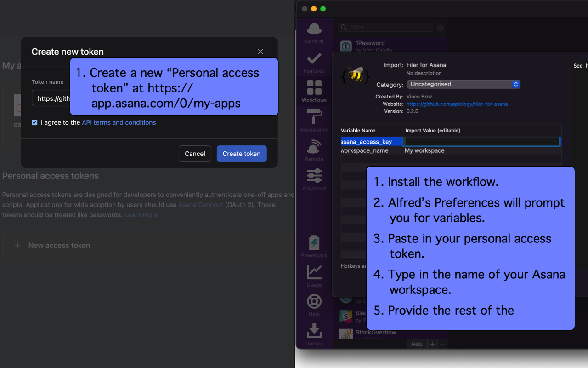The width and height of the screenshot is (588, 368).
Task: Open Appearance settings in Alfred sidebar
Action: point(314,121)
